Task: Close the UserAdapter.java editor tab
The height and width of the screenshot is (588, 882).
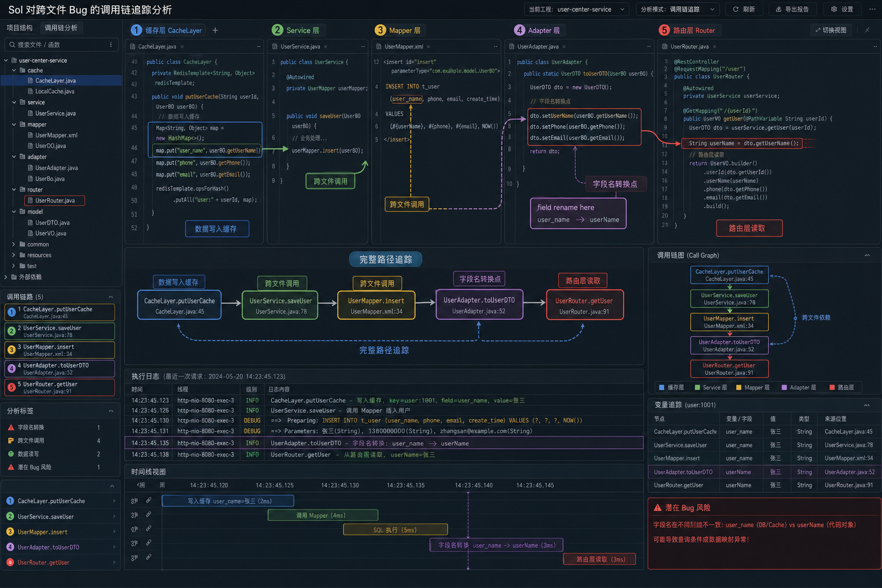Action: (564, 47)
